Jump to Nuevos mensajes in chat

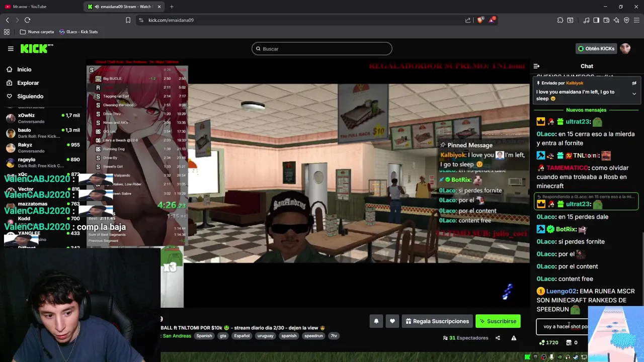[x=586, y=110]
